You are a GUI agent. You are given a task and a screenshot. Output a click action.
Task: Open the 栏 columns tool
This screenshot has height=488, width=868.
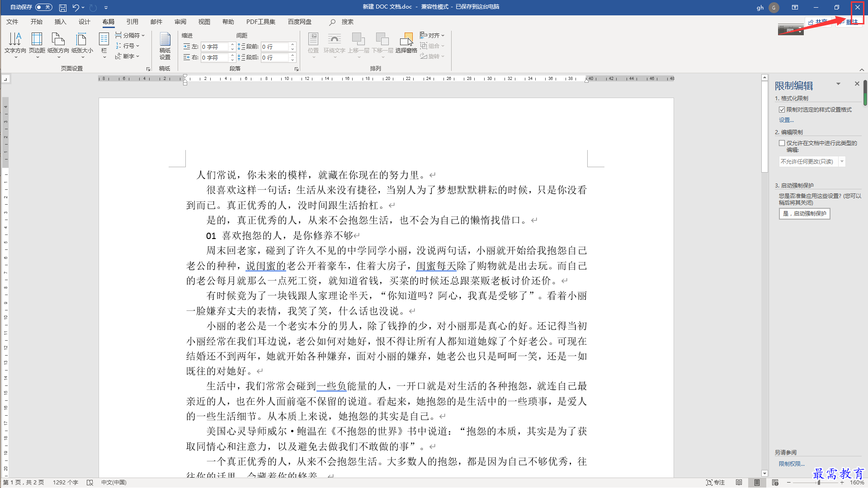104,44
